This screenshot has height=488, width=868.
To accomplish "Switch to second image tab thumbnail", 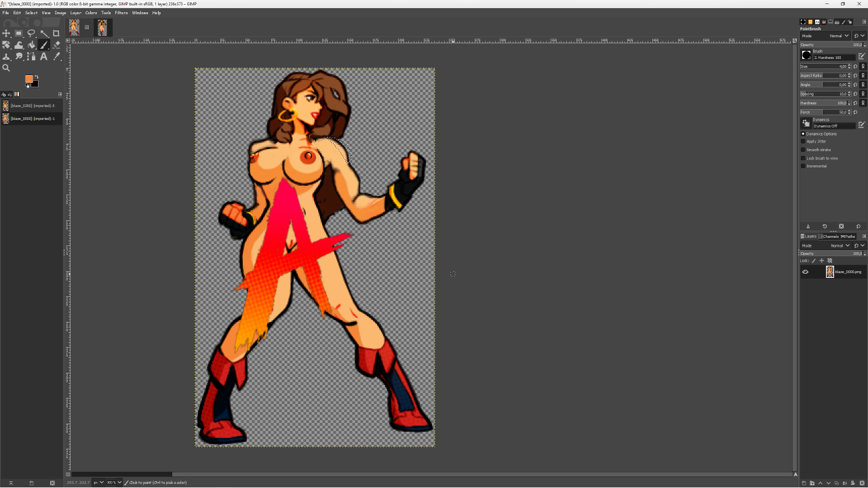I will tap(102, 27).
